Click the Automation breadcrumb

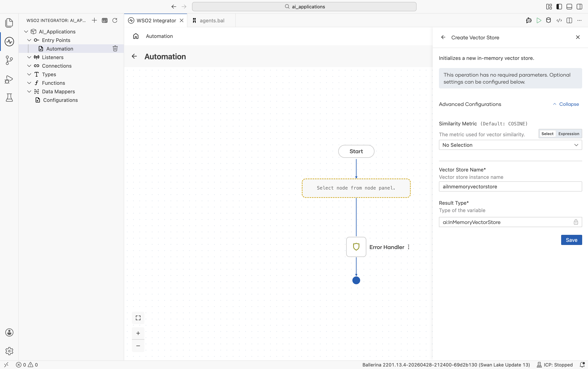(160, 36)
